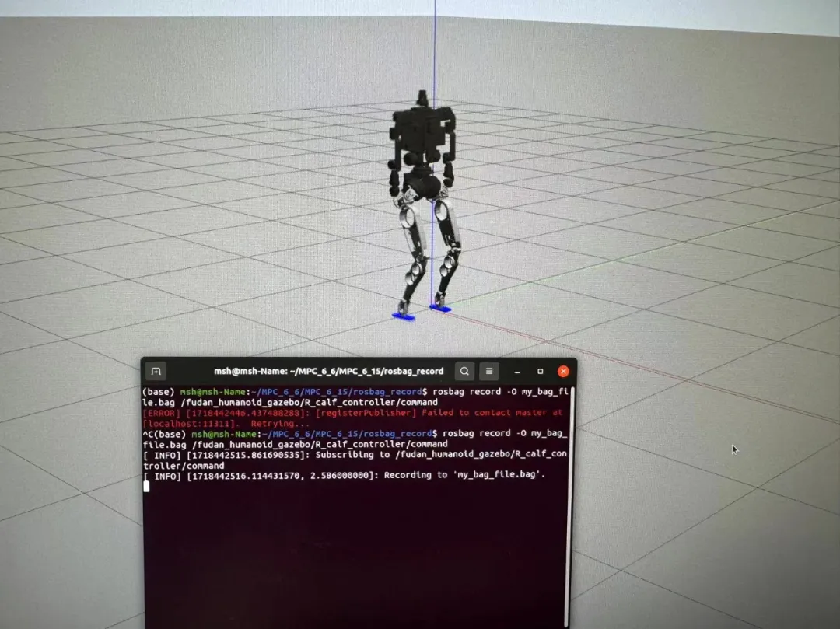
Task: Click the blinking cursor in the terminal
Action: click(146, 486)
